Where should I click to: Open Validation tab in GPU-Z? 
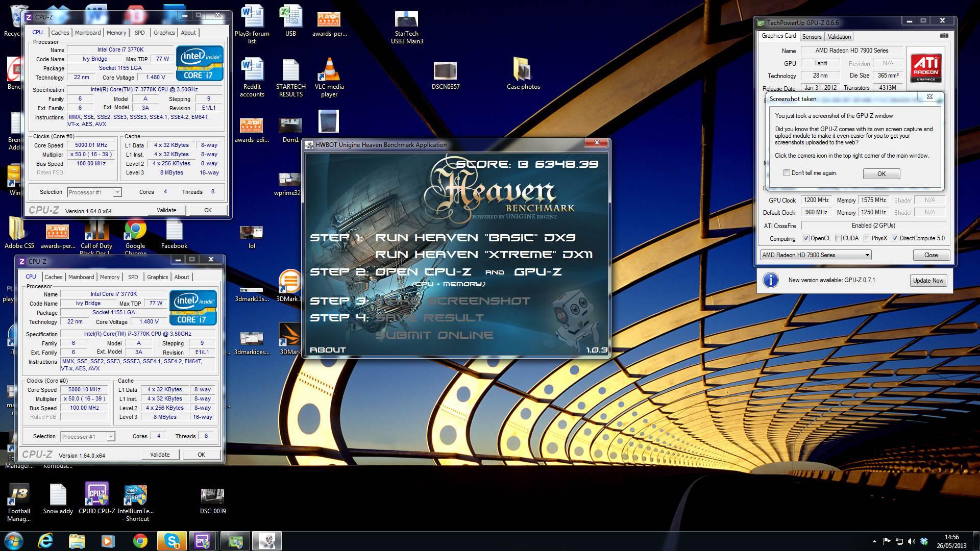pos(839,37)
